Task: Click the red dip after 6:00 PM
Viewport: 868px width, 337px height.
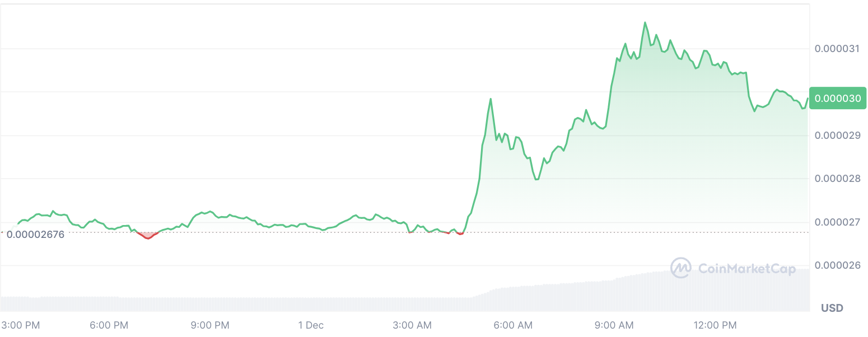Action: (x=148, y=237)
